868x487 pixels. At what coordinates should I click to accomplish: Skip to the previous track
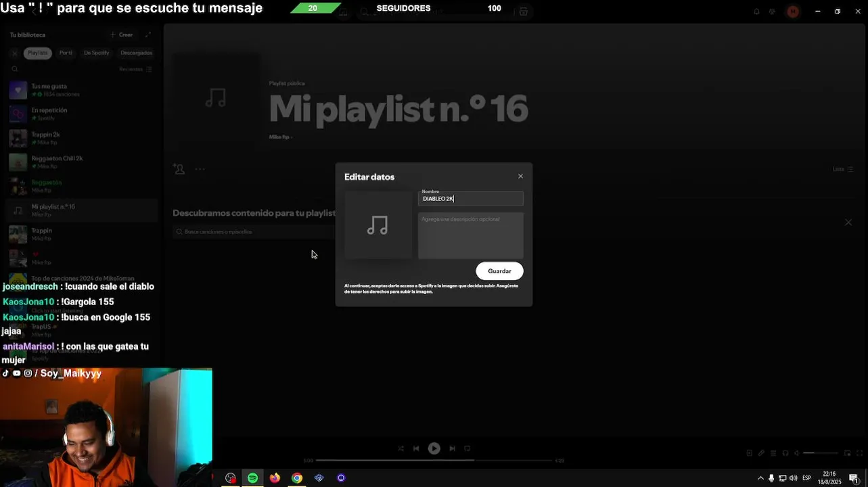(416, 448)
